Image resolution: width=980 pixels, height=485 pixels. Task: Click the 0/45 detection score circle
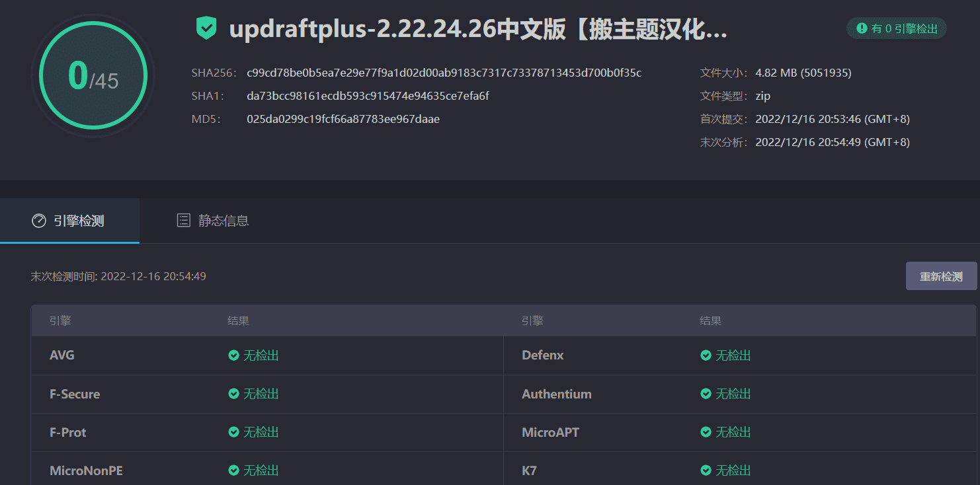click(93, 77)
